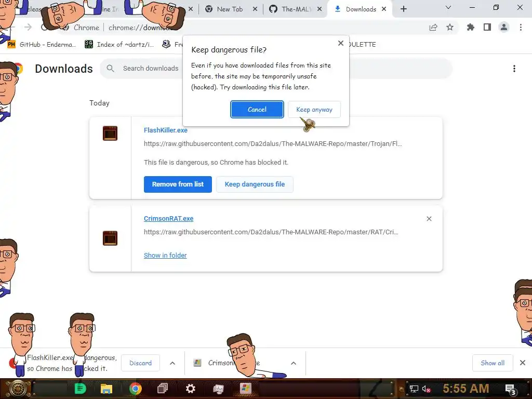Close the The-MALWARE GitHub tab
The height and width of the screenshot is (399, 532).
[320, 9]
